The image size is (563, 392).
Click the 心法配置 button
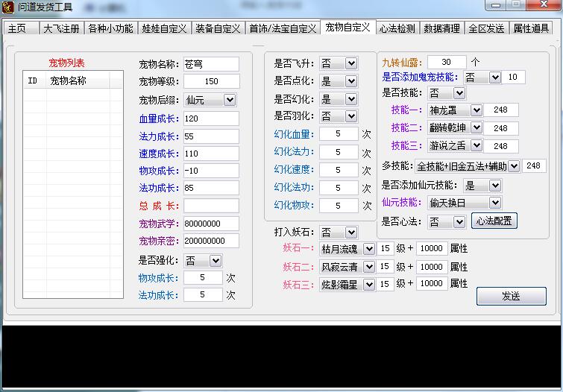coord(494,221)
